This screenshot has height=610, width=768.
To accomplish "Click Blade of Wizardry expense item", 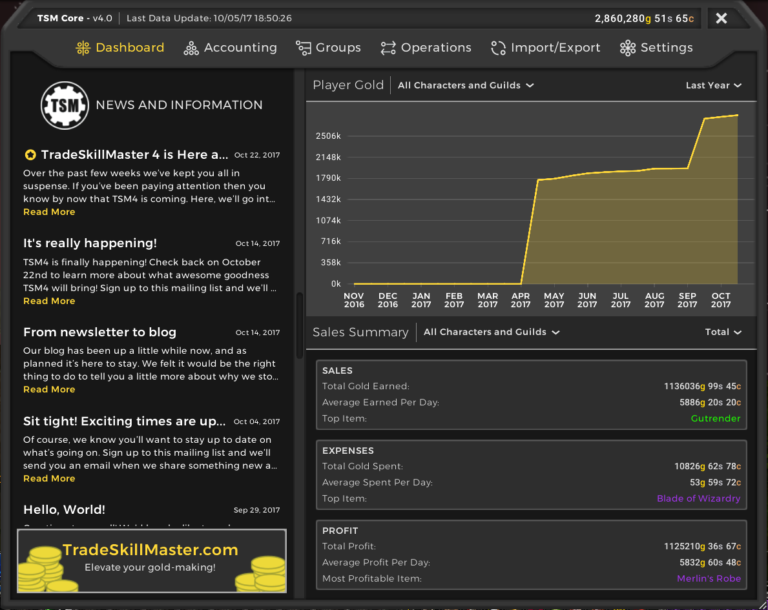I will [698, 499].
